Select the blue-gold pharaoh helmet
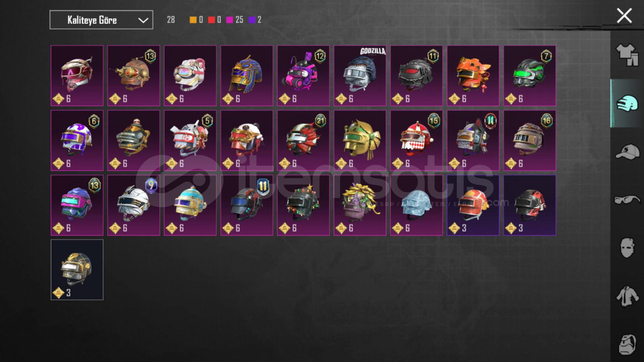644x362 pixels. click(x=247, y=76)
